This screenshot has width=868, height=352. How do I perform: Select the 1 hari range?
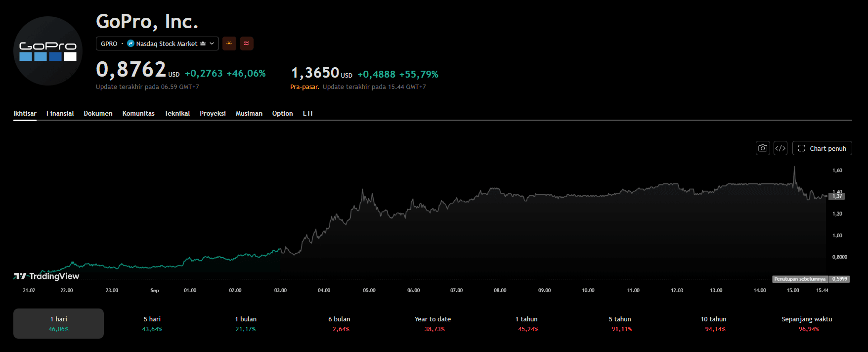(x=58, y=323)
